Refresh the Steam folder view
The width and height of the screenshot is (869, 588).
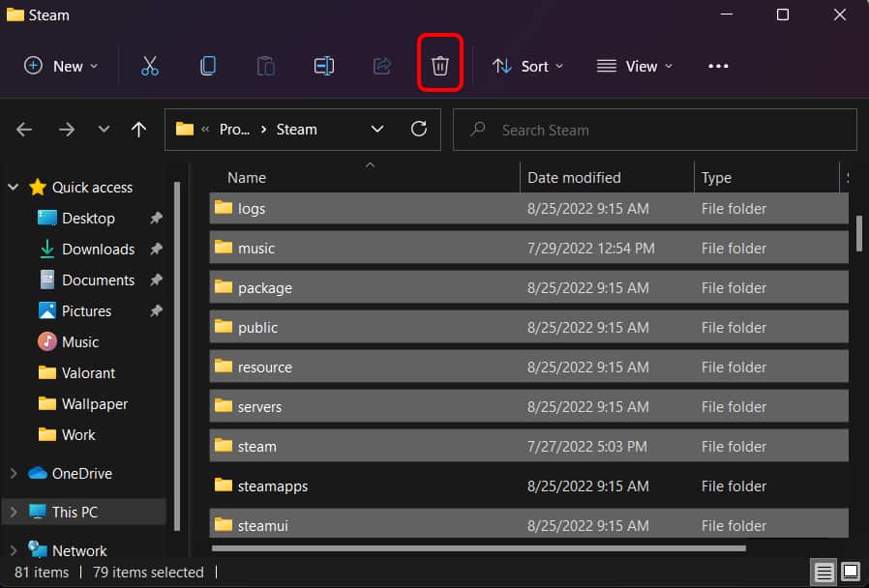[419, 129]
